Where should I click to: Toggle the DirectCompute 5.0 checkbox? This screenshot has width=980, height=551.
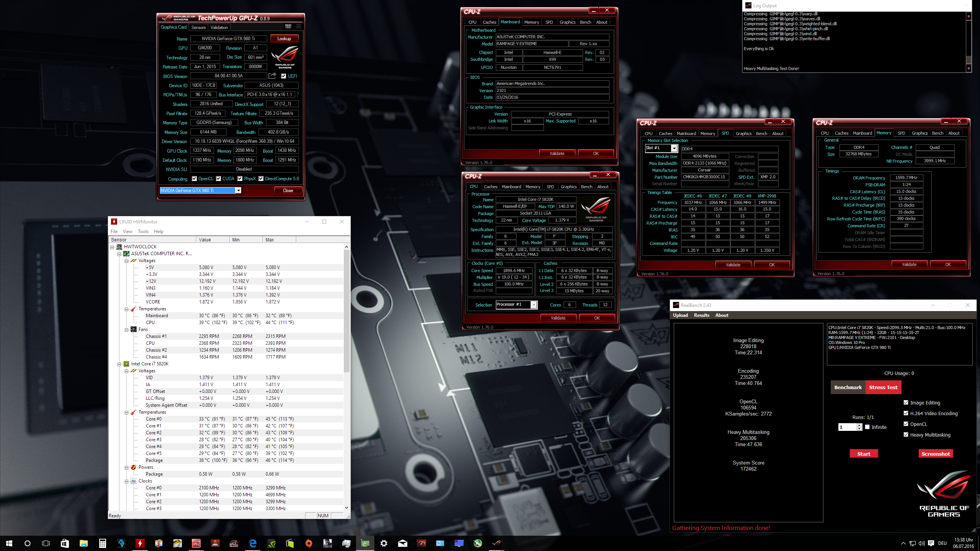tap(261, 179)
